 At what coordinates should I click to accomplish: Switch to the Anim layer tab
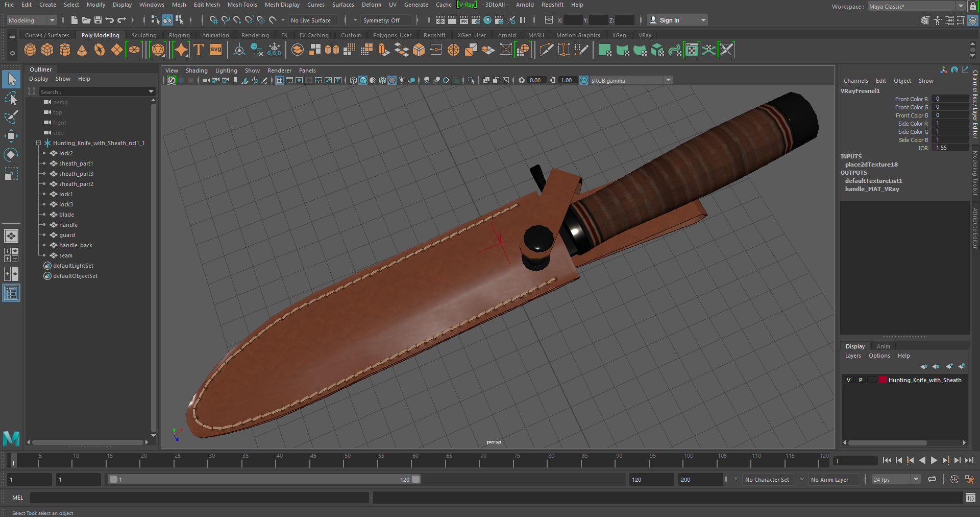(x=883, y=346)
